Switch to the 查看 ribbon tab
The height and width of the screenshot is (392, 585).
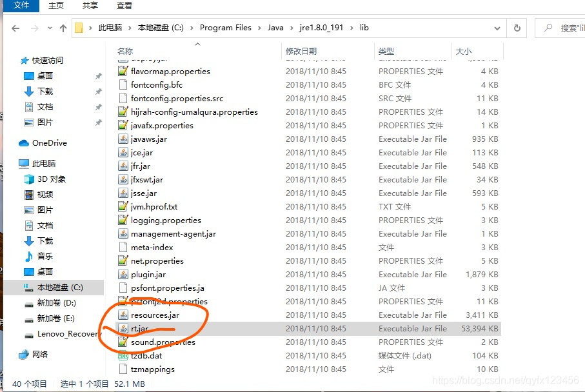[124, 6]
